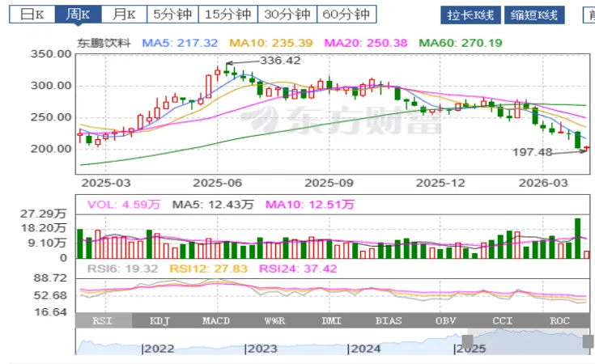595x364 pixels.
Task: Click the 9.10万 volume axis label
Action: click(47, 243)
